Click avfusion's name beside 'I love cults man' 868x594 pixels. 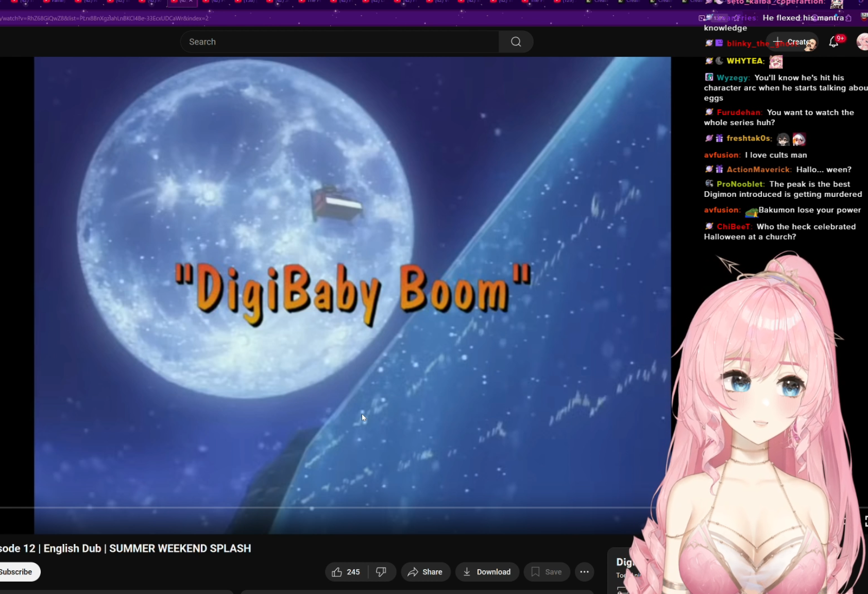coord(722,155)
